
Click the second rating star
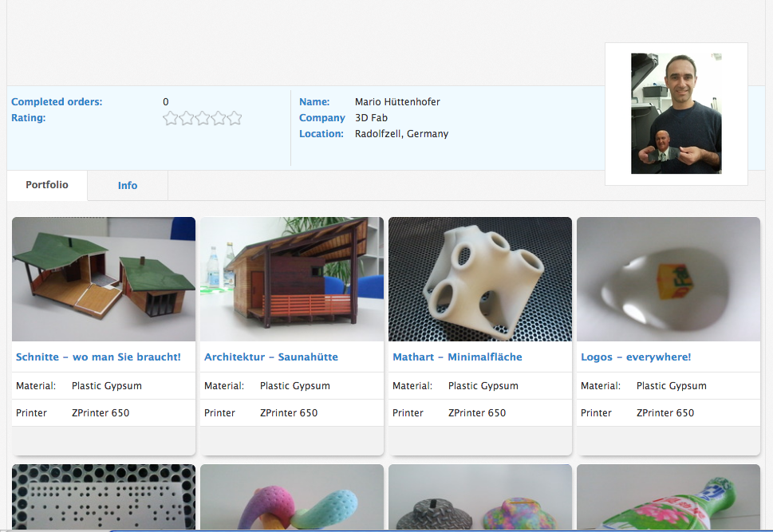[187, 118]
